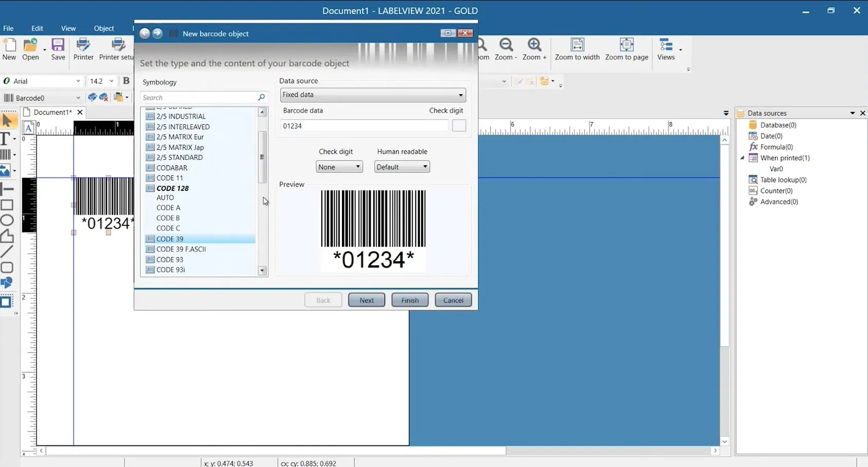This screenshot has width=868, height=467.
Task: Select the diagonal Line tool
Action: point(7,252)
